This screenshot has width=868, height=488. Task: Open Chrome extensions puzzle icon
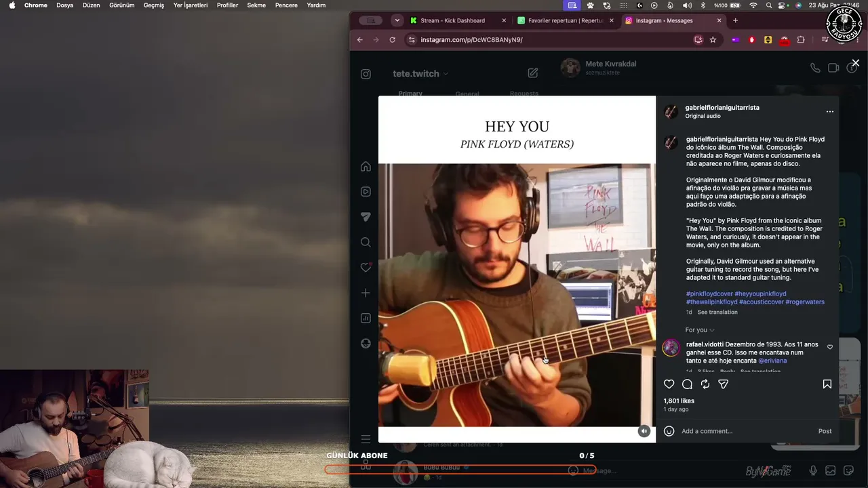[801, 40]
